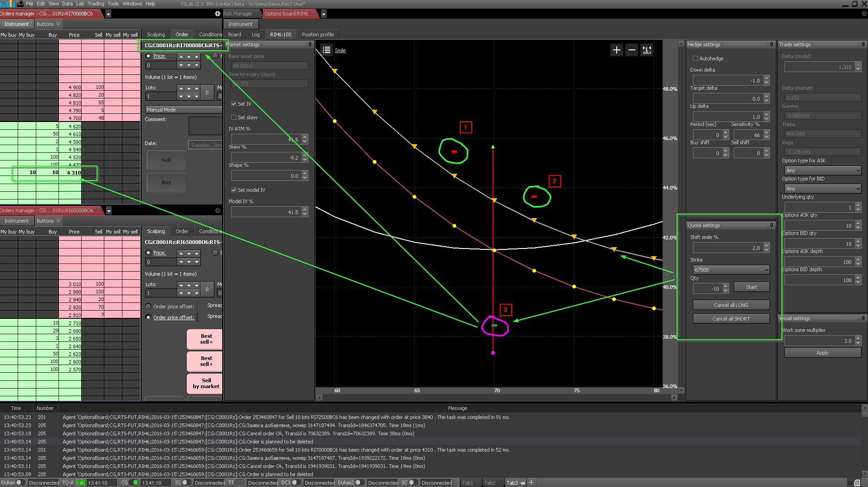This screenshot has width=868, height=487.
Task: Zoom in the smile chart with plus icon
Action: coord(616,50)
